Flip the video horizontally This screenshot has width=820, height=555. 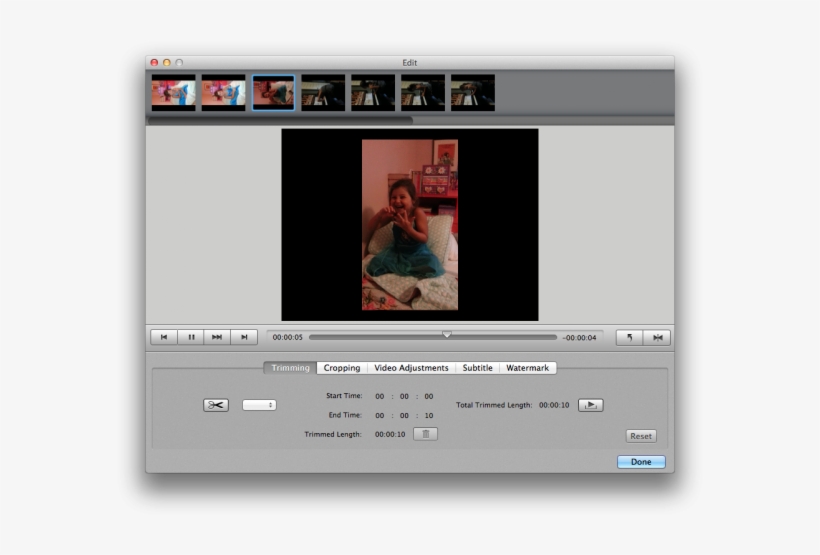coord(657,337)
